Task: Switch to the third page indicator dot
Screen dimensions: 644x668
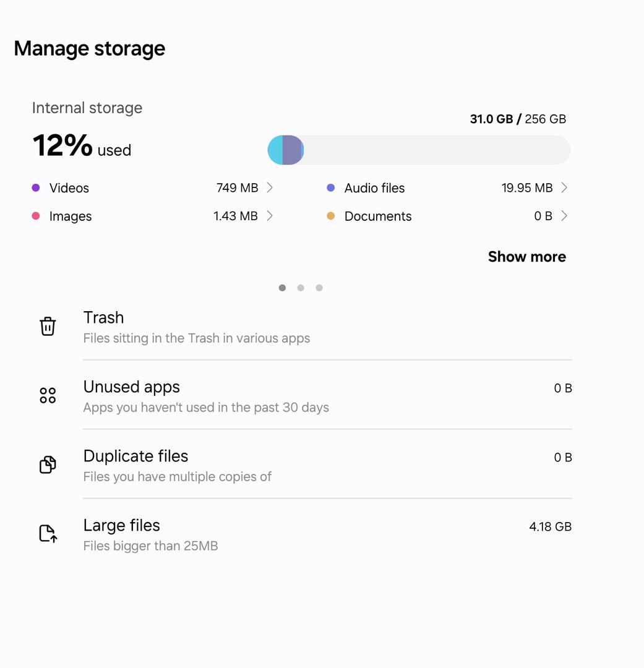Action: tap(319, 288)
